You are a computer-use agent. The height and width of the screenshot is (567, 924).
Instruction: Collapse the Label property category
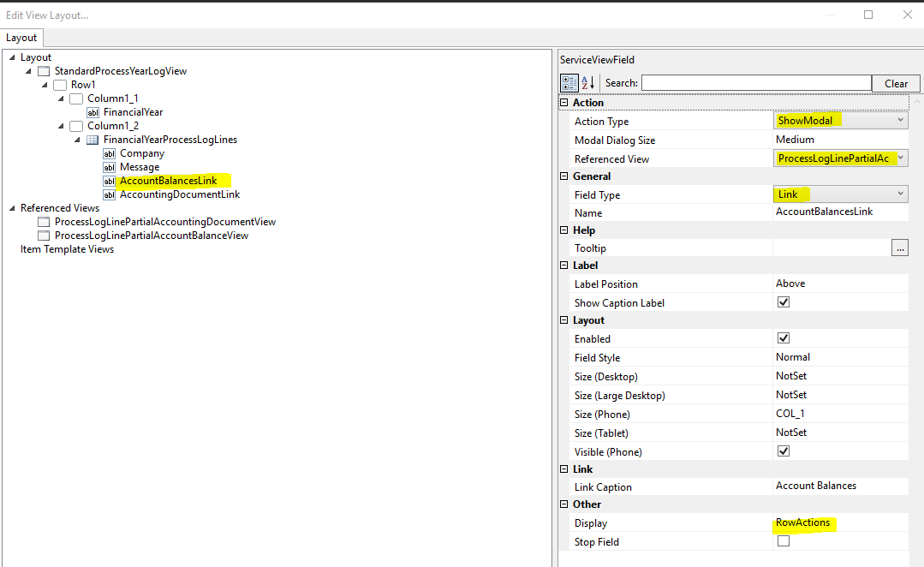[564, 266]
